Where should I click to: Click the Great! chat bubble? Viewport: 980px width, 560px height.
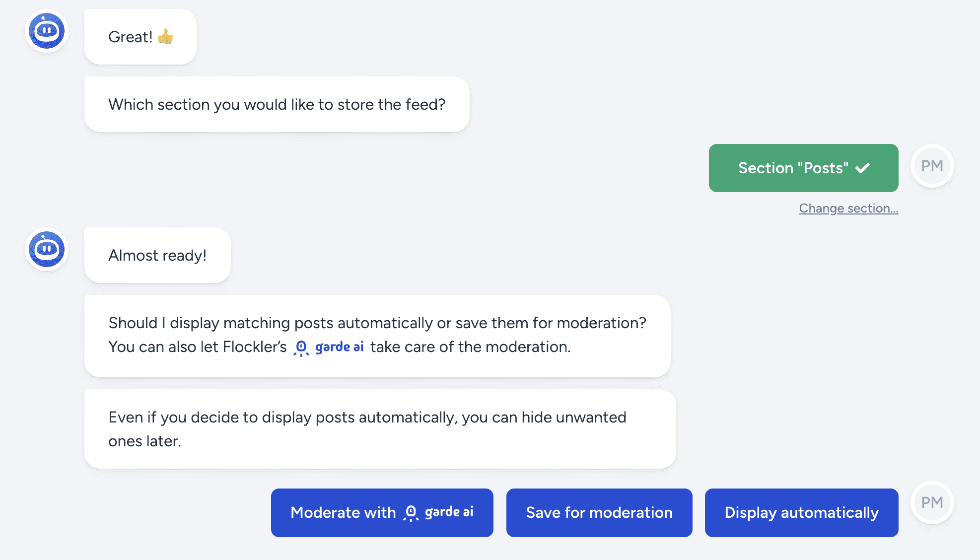coord(140,37)
